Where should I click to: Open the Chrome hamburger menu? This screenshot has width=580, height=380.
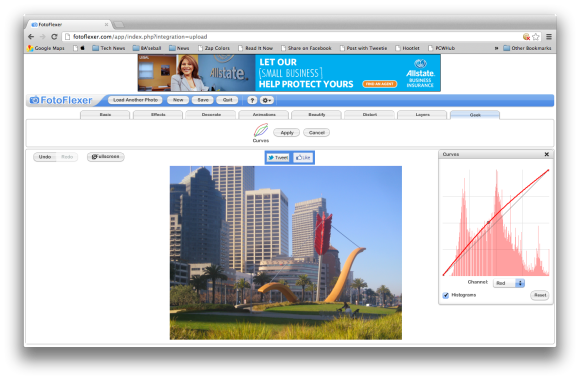coord(549,37)
